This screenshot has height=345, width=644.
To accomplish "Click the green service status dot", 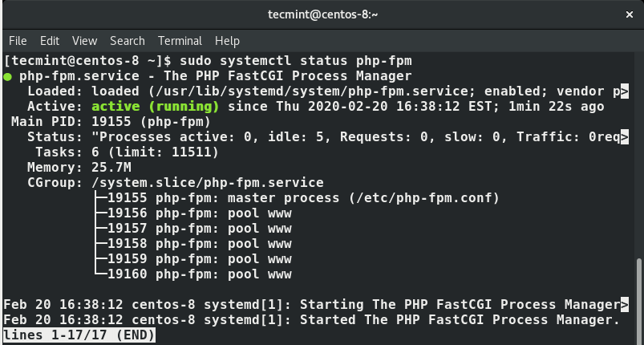I will pyautogui.click(x=8, y=76).
